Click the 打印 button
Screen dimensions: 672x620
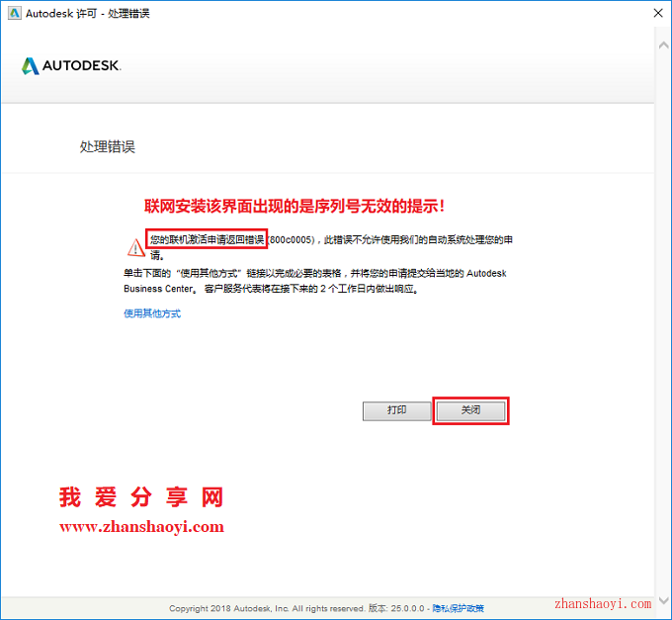(397, 410)
